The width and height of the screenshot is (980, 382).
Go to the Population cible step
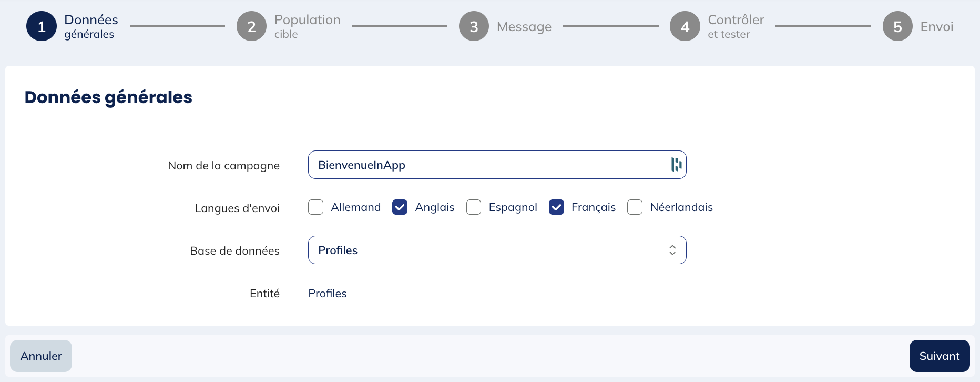coord(307,26)
